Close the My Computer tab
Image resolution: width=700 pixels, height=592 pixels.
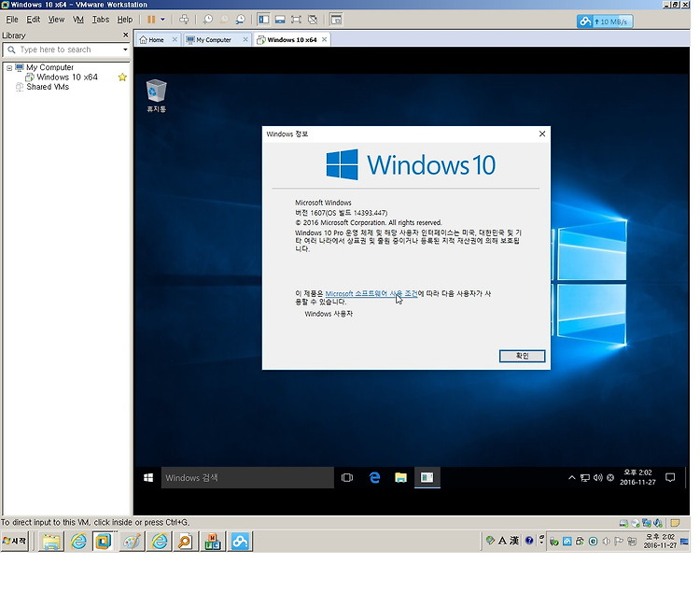(x=245, y=40)
